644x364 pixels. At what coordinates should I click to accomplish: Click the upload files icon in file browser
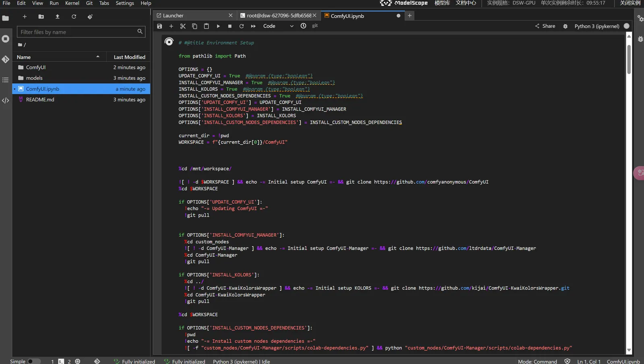58,17
